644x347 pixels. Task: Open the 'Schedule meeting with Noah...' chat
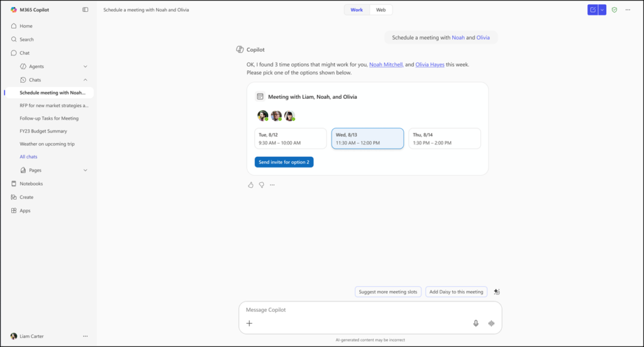point(49,93)
